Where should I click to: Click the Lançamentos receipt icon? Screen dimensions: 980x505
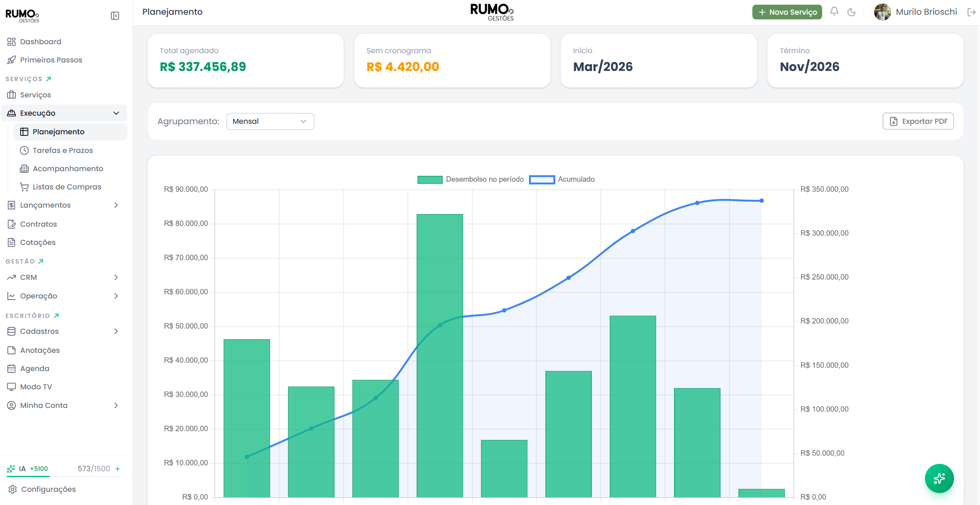click(x=12, y=205)
